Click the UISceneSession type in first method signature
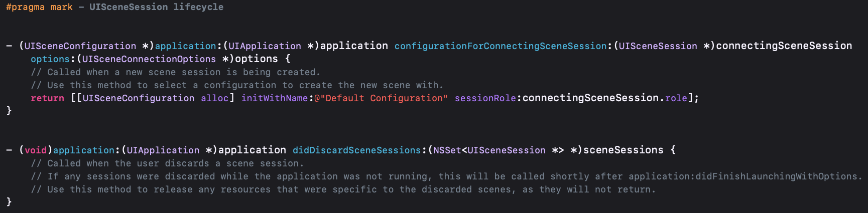The height and width of the screenshot is (213, 868). [658, 46]
